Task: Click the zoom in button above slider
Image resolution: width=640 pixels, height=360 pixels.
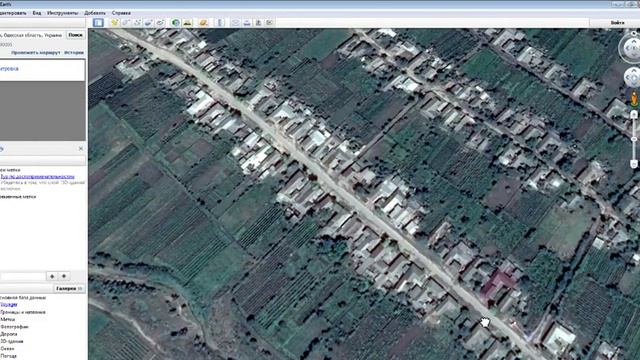Action: (634, 115)
